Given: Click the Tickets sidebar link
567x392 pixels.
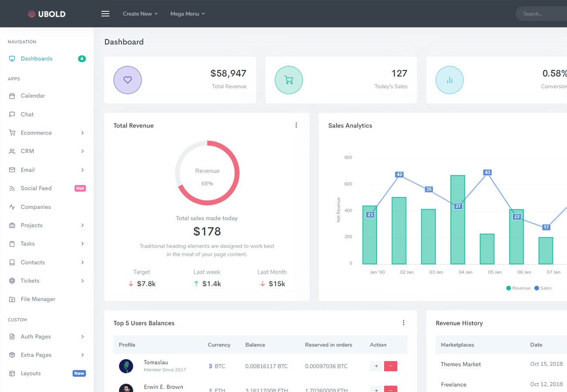Looking at the screenshot, I should tap(29, 280).
